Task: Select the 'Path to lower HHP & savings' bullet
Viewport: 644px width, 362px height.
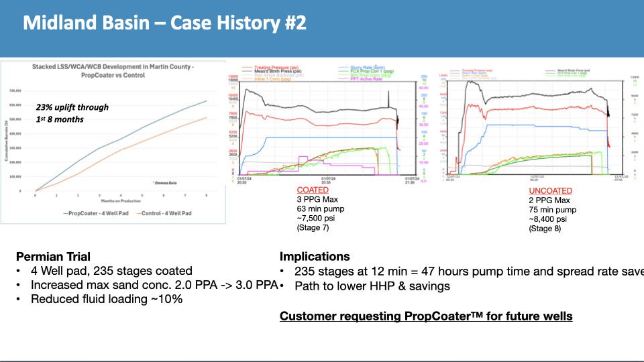Action: pos(372,286)
